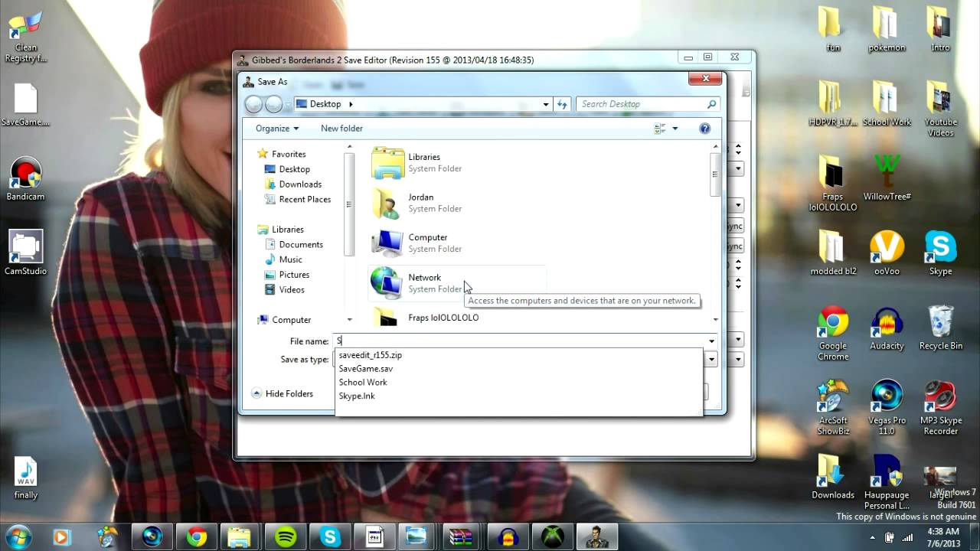Select Downloads in Favorites navigation pane

click(299, 184)
